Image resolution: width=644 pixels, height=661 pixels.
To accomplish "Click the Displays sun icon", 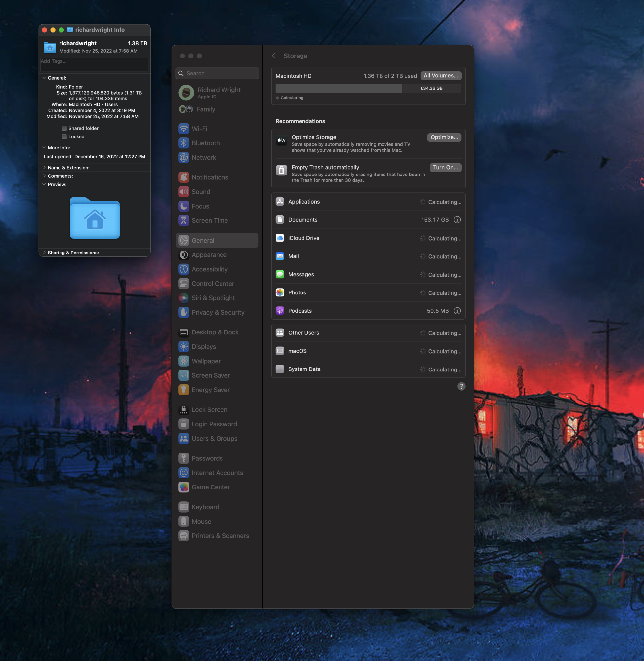I will pyautogui.click(x=184, y=347).
